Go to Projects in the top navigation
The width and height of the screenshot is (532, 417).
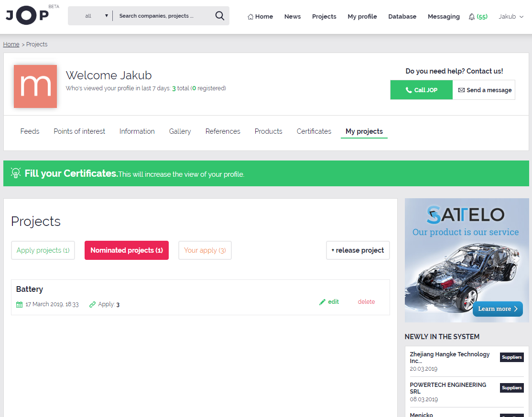(324, 17)
